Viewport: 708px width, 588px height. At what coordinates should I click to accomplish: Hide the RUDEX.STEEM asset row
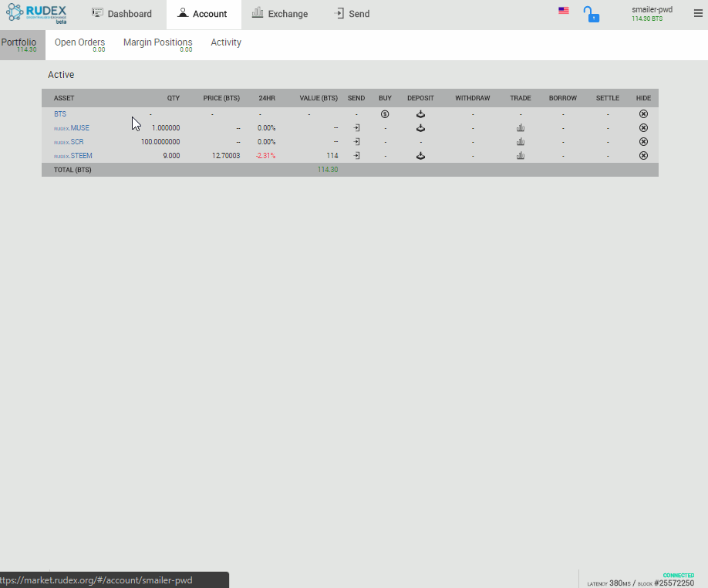tap(643, 156)
